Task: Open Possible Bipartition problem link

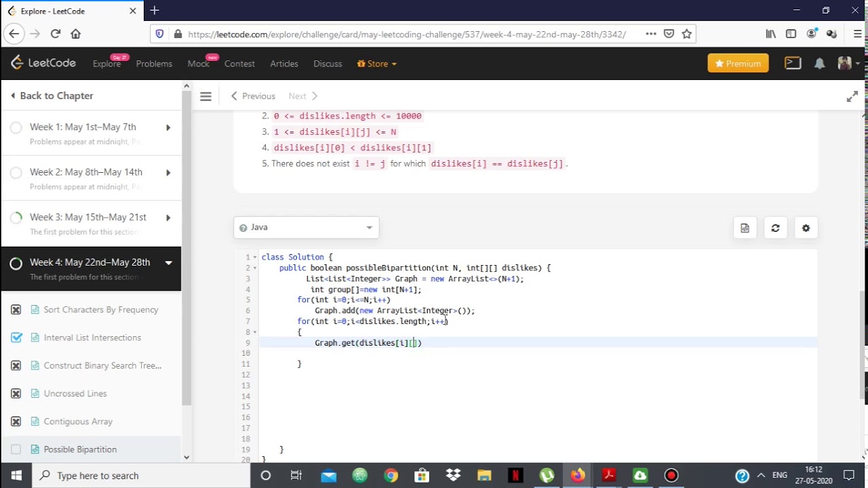Action: coord(80,449)
